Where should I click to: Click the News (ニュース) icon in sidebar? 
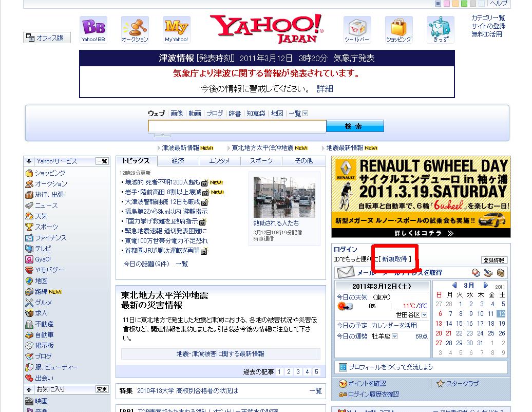click(x=29, y=205)
